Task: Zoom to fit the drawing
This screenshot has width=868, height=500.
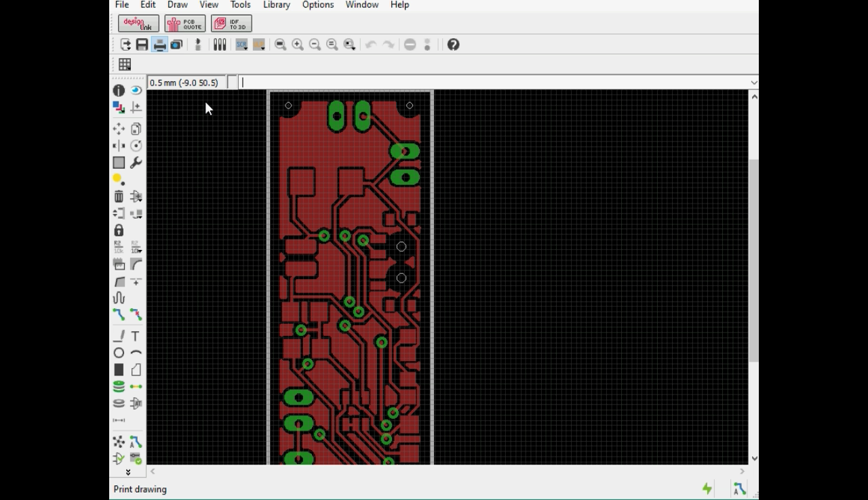Action: [x=280, y=44]
